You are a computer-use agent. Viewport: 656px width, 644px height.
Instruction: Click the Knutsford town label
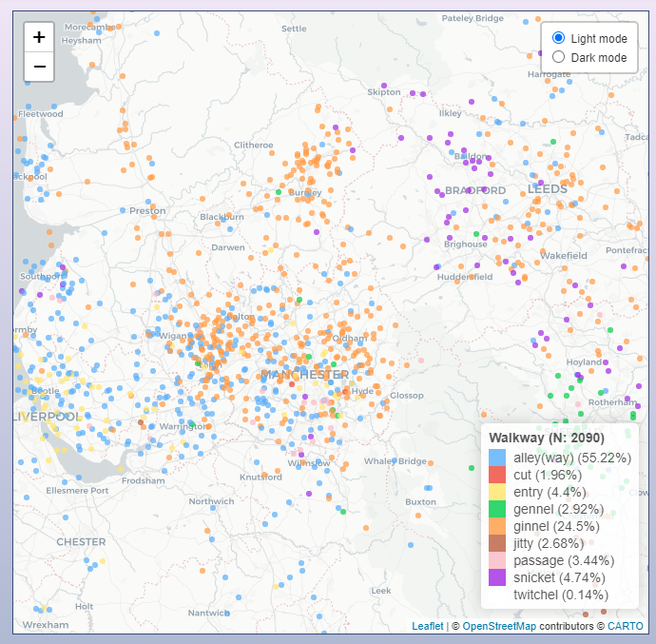[x=260, y=477]
